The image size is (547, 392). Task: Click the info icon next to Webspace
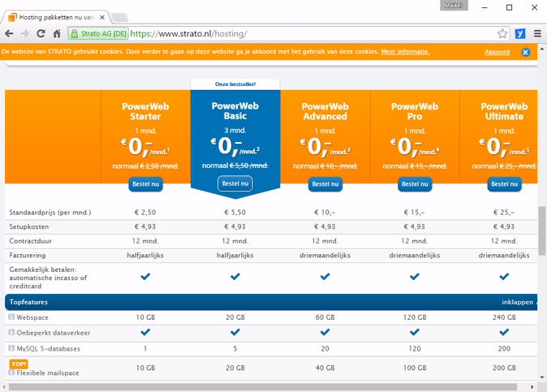pos(11,317)
